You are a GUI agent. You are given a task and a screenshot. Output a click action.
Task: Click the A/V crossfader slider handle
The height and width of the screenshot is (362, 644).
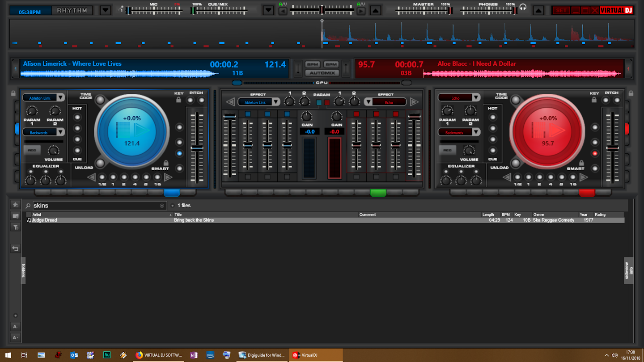[322, 9]
